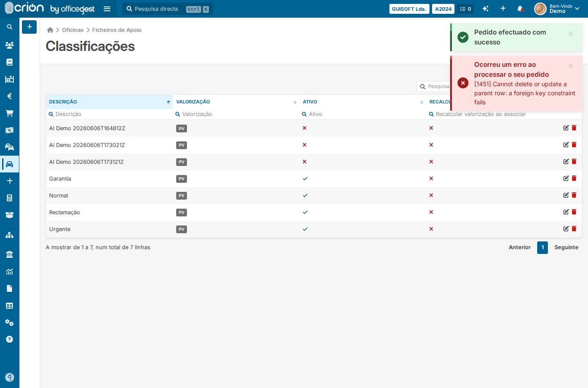Open the money bill icon in sidebar
This screenshot has width=588, height=388.
(x=9, y=130)
